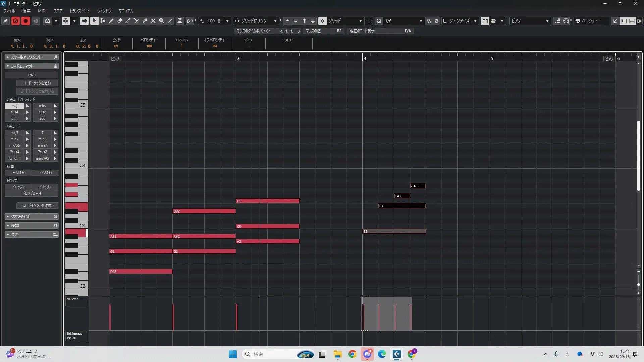Image resolution: width=644 pixels, height=362 pixels.
Task: Select the Zoom magnifier tool
Action: pyautogui.click(x=162, y=21)
